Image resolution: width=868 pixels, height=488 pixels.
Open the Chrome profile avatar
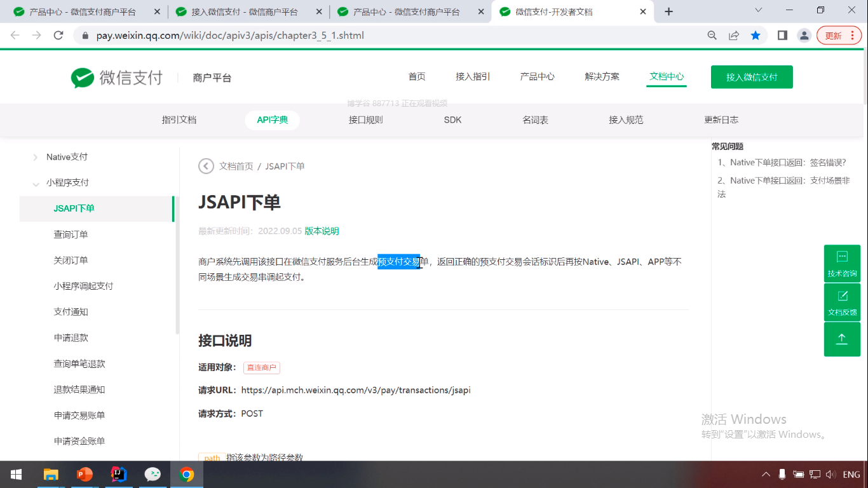click(804, 36)
